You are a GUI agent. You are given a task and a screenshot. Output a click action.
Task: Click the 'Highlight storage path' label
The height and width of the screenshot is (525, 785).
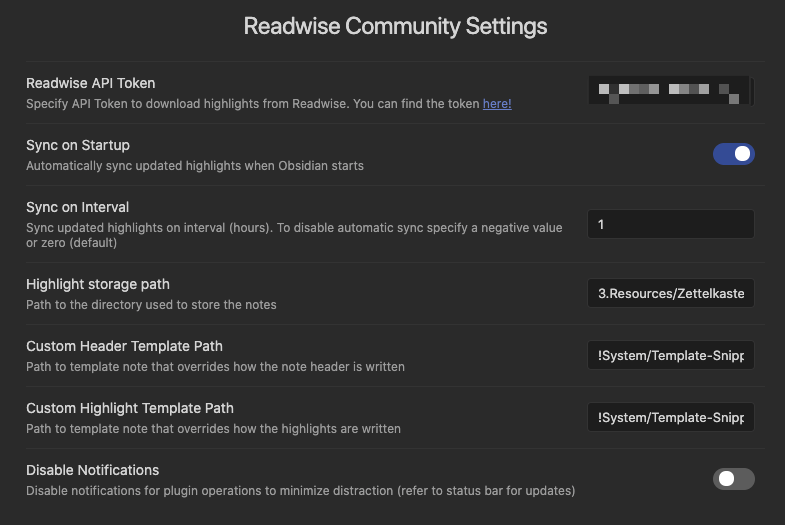[98, 284]
